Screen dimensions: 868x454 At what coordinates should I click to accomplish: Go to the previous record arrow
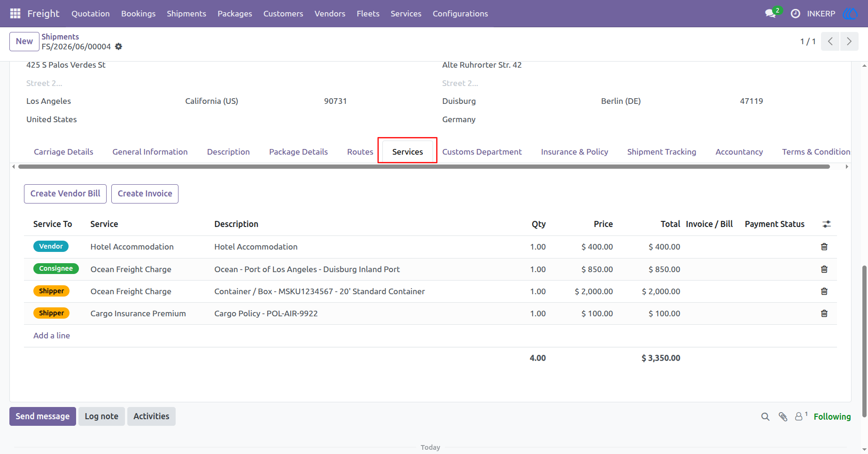click(x=830, y=41)
